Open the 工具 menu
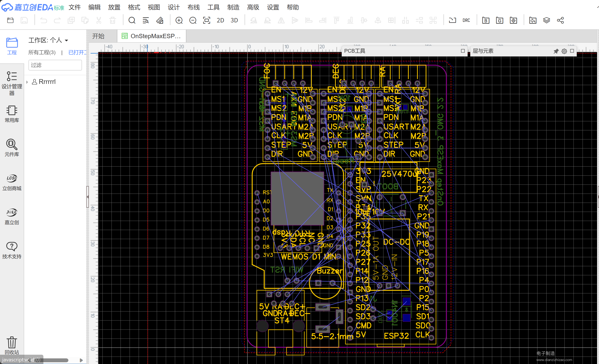This screenshot has height=364, width=599. point(214,7)
